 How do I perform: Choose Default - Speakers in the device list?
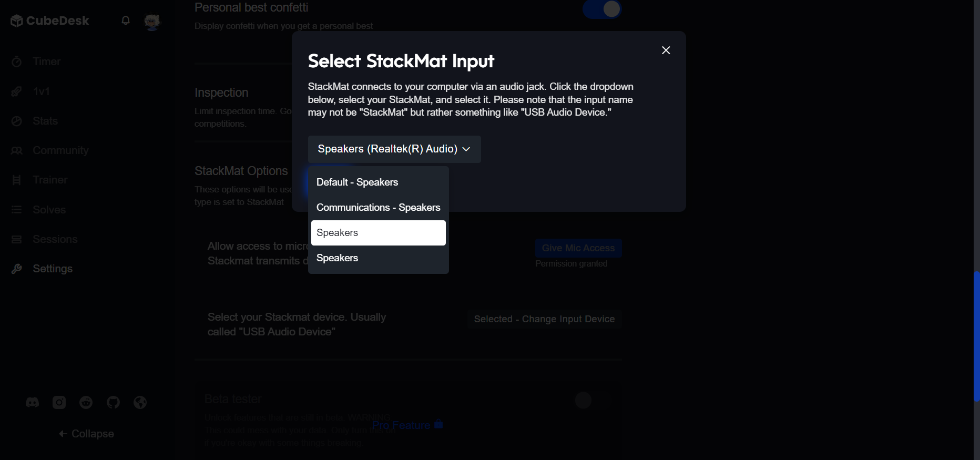point(357,182)
